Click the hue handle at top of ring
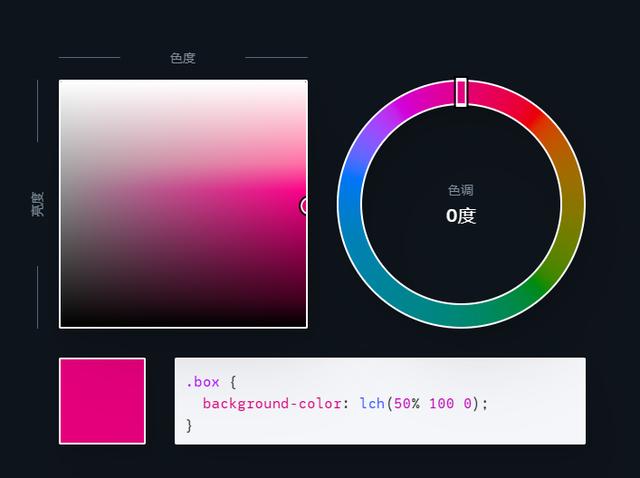The height and width of the screenshot is (478, 640). [x=461, y=92]
